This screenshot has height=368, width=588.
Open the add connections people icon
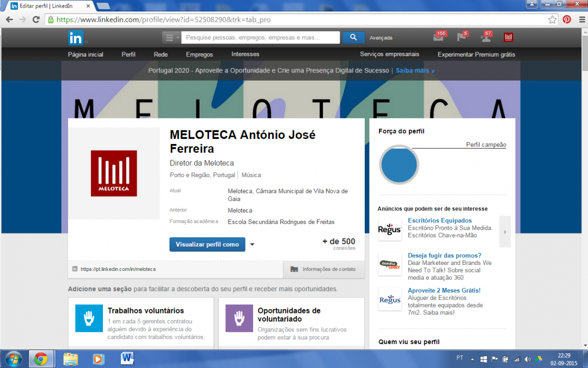click(485, 37)
